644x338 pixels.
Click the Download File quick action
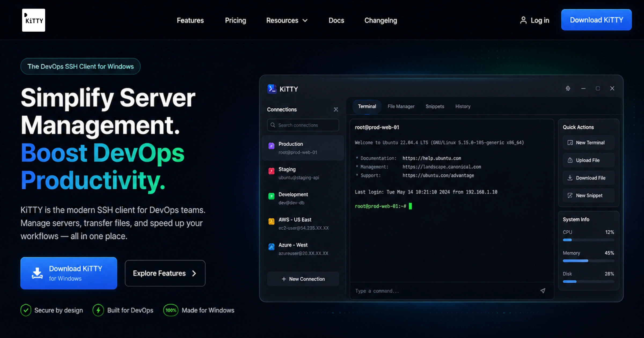(x=588, y=178)
